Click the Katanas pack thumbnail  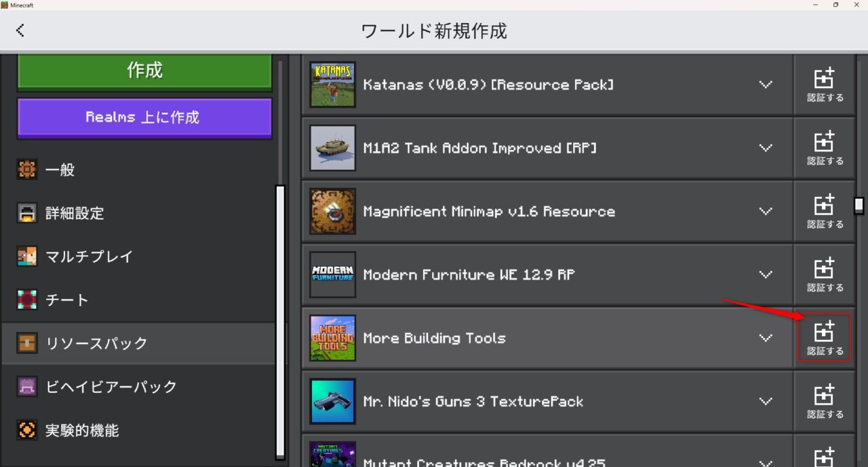click(332, 84)
